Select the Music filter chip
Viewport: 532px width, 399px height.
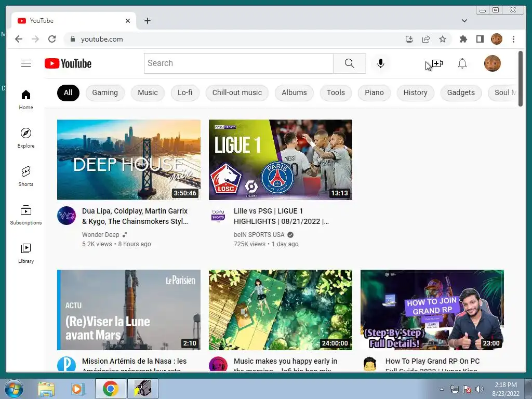[148, 92]
